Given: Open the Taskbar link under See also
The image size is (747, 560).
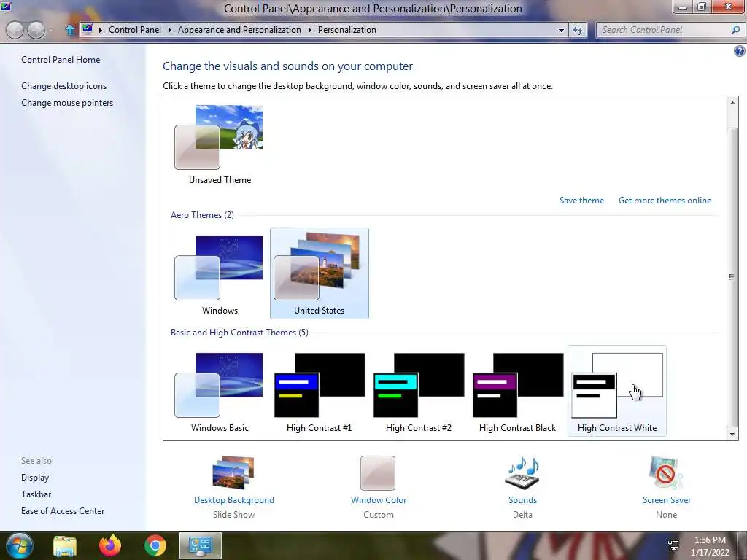Looking at the screenshot, I should click(36, 494).
